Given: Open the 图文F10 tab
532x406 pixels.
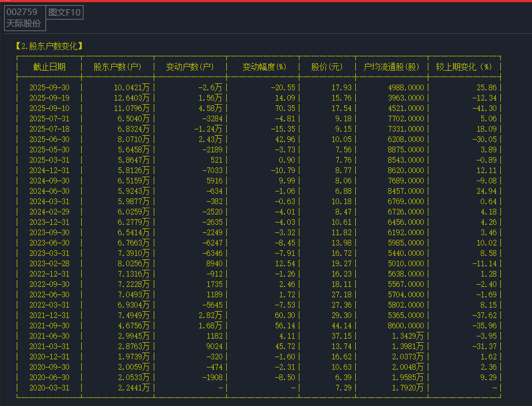Looking at the screenshot, I should 64,13.
